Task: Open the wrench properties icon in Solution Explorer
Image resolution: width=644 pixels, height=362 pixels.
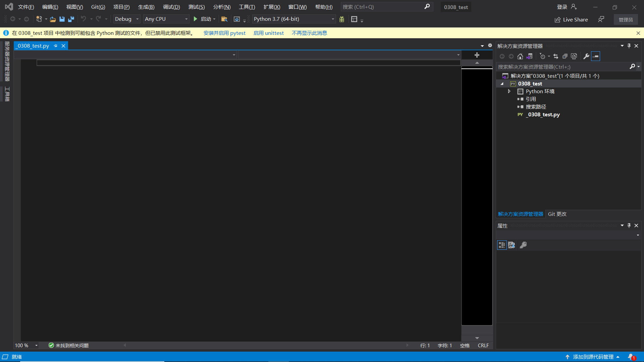Action: (586, 56)
